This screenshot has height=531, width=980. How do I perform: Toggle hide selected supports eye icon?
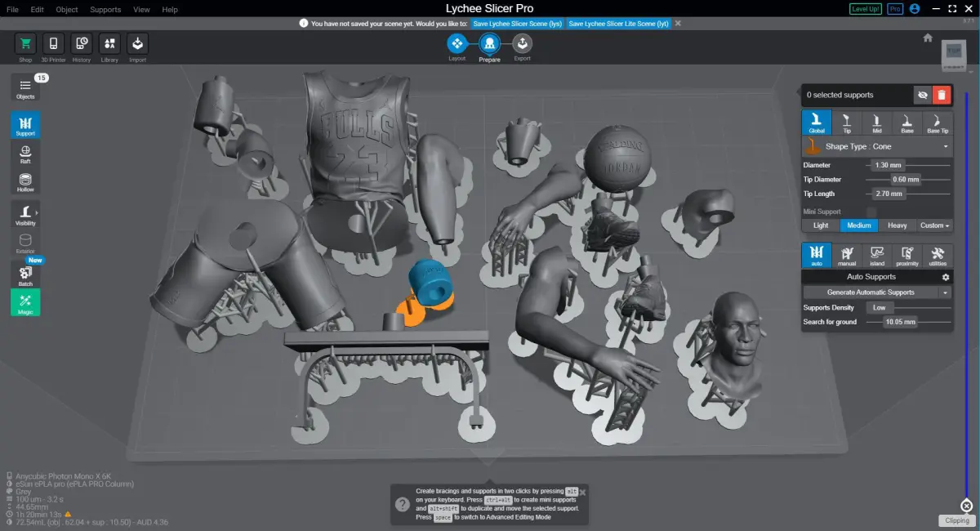pos(922,96)
